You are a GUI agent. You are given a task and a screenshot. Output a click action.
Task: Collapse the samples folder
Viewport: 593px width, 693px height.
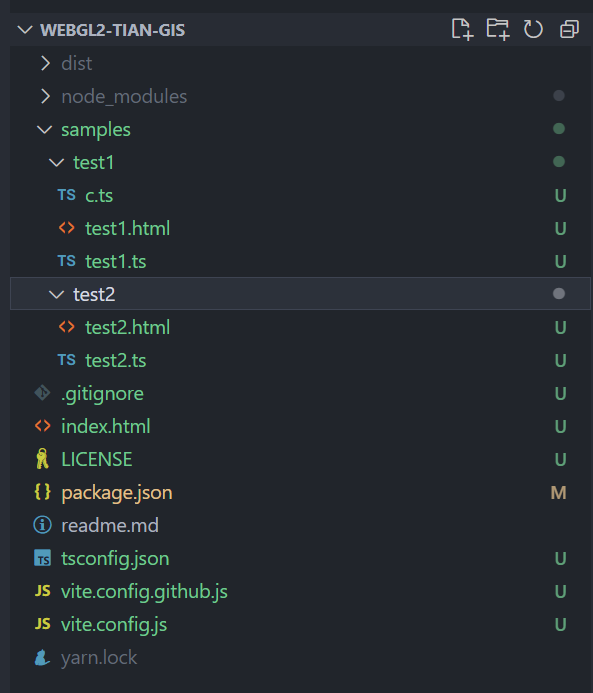pyautogui.click(x=45, y=129)
